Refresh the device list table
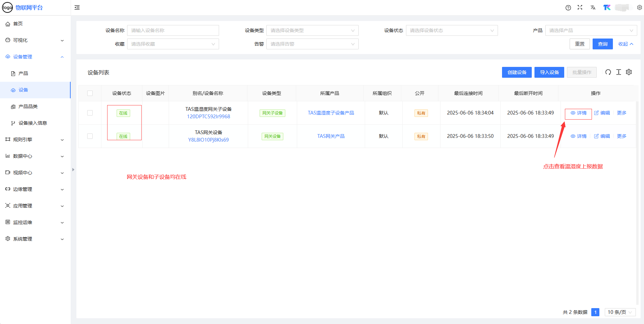Image resolution: width=644 pixels, height=324 pixels. click(608, 72)
